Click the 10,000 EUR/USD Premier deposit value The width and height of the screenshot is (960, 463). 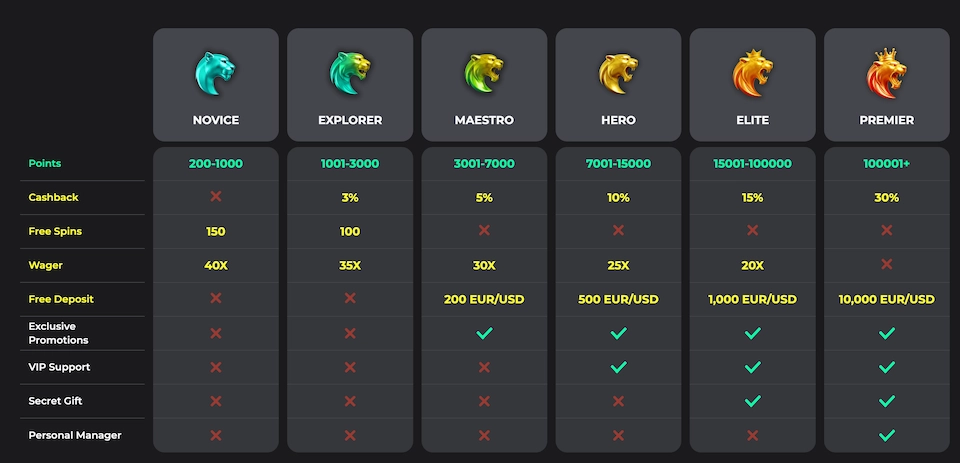(x=886, y=299)
